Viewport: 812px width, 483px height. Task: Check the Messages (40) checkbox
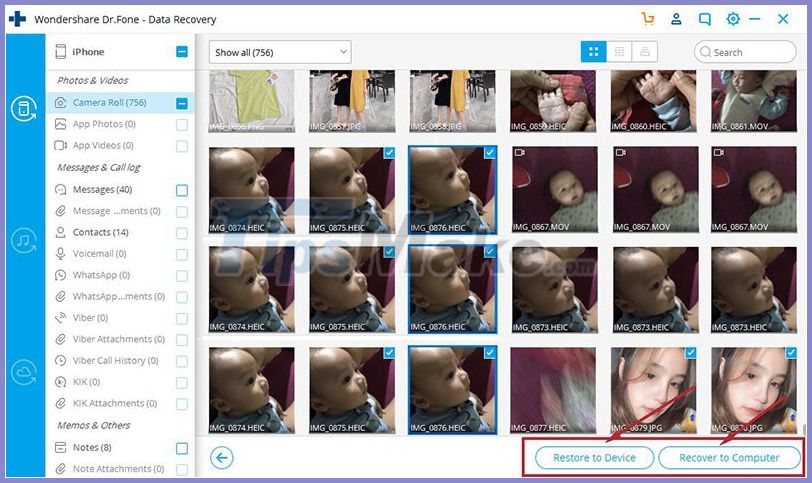click(x=182, y=191)
